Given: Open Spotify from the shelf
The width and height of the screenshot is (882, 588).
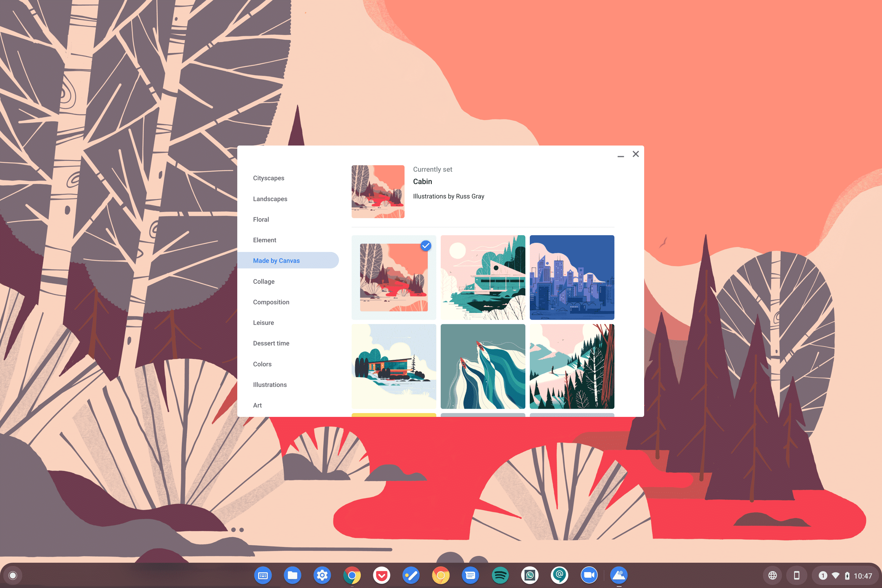Looking at the screenshot, I should 500,575.
